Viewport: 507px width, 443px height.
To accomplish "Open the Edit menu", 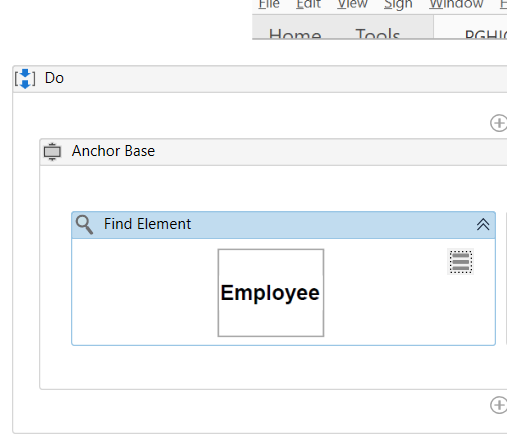I will [308, 4].
